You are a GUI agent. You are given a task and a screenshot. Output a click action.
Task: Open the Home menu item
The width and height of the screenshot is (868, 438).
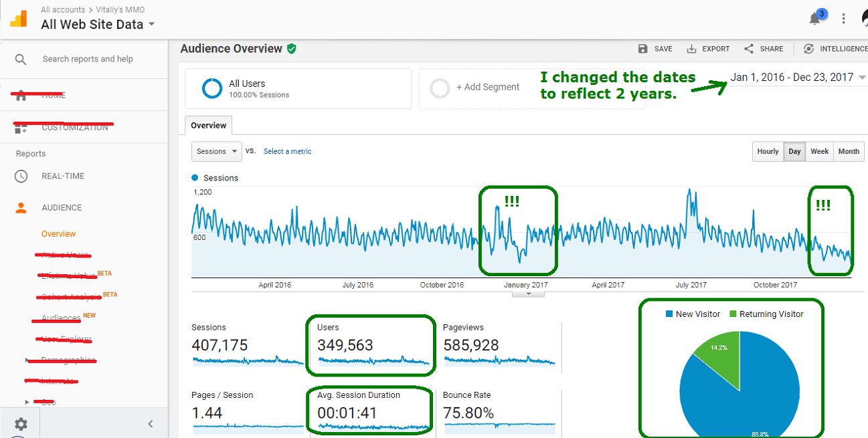coord(54,96)
